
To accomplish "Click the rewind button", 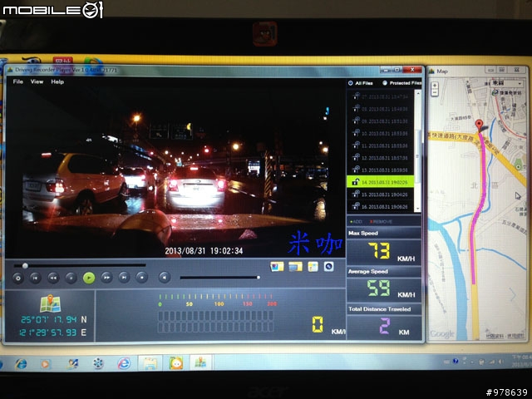I will pyautogui.click(x=53, y=278).
